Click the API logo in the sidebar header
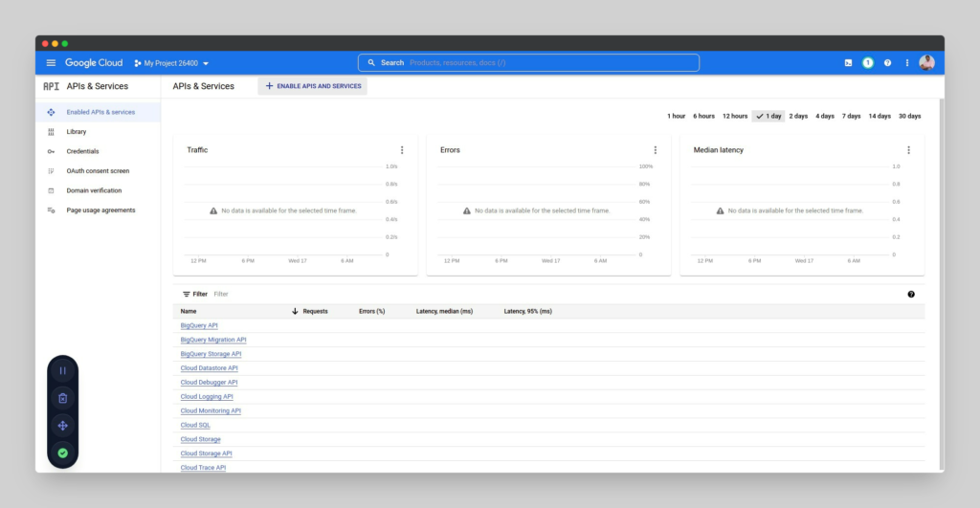The width and height of the screenshot is (980, 508). click(51, 86)
